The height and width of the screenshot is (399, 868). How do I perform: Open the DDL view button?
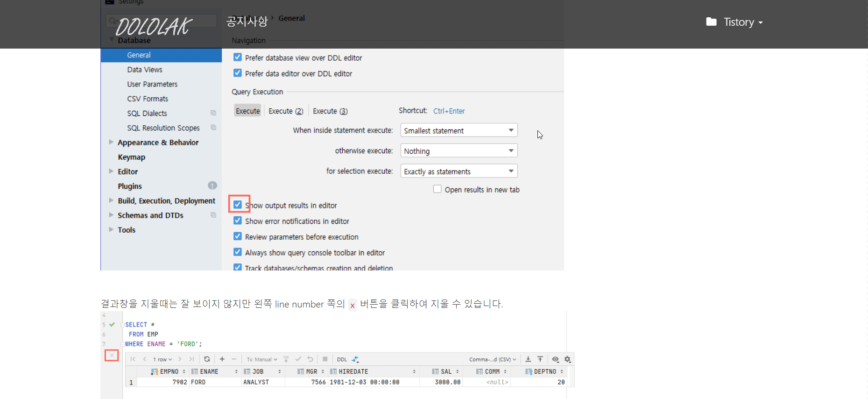342,359
